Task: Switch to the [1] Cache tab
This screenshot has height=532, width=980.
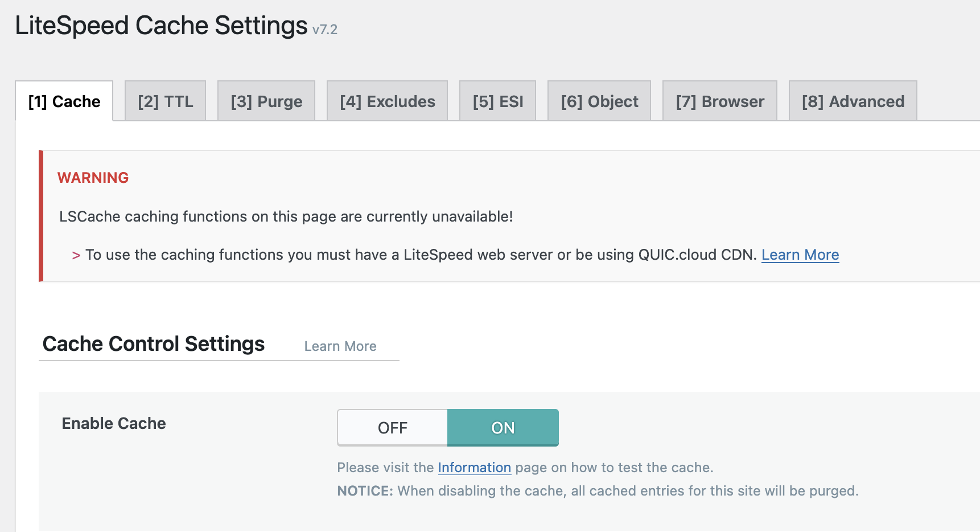Action: [64, 101]
